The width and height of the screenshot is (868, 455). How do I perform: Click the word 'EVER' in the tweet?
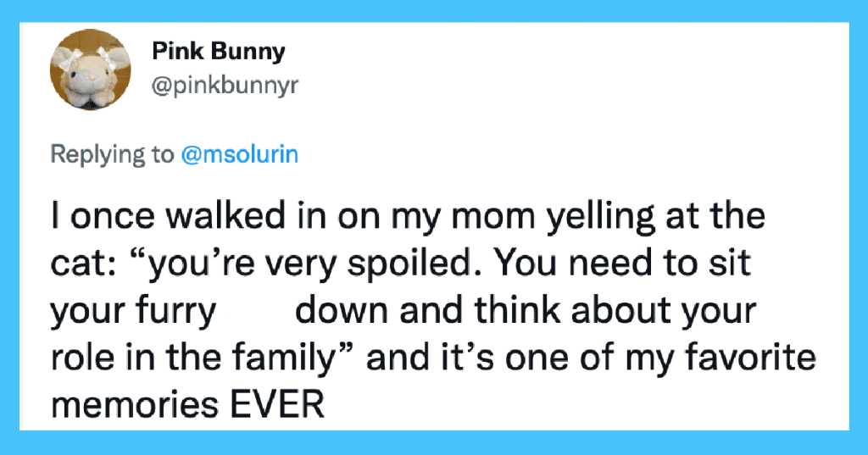point(277,405)
